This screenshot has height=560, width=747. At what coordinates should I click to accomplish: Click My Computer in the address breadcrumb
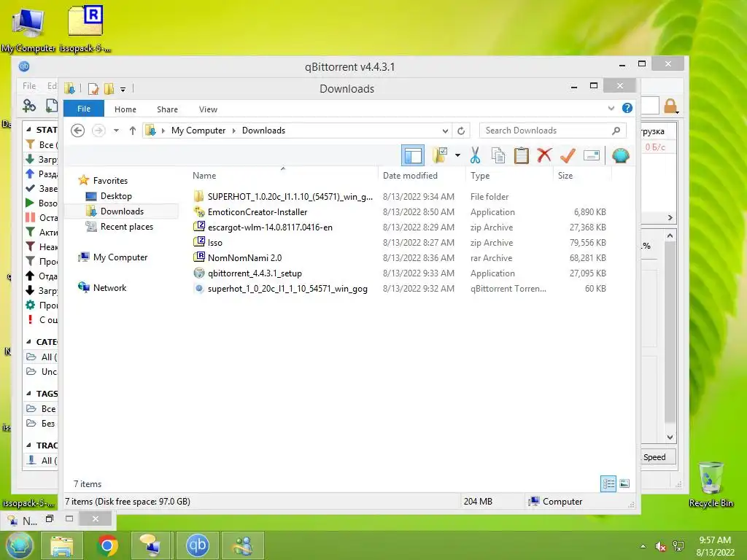198,131
